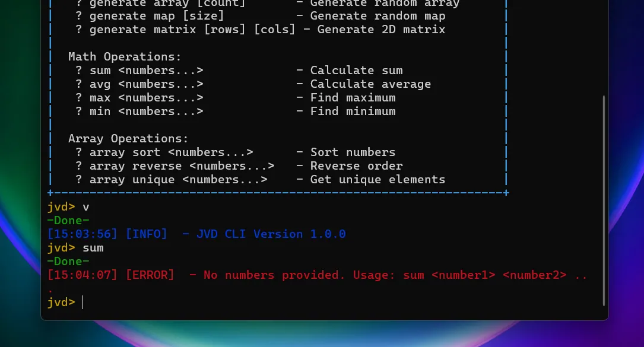
Task: Click the 'Generate random map' description
Action: 377,16
